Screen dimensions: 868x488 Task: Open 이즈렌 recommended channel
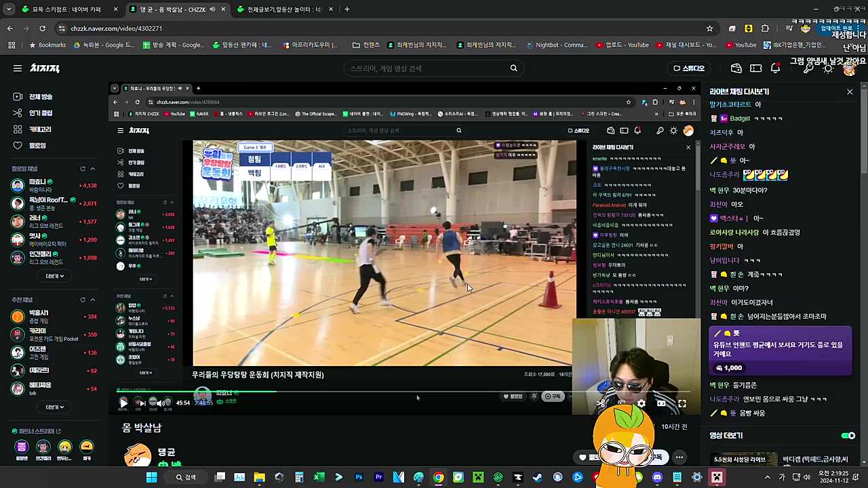point(54,352)
